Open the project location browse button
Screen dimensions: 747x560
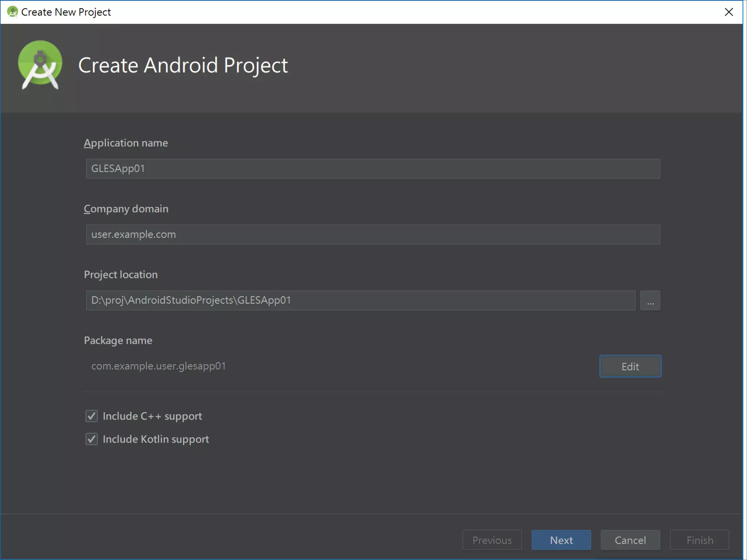point(650,300)
